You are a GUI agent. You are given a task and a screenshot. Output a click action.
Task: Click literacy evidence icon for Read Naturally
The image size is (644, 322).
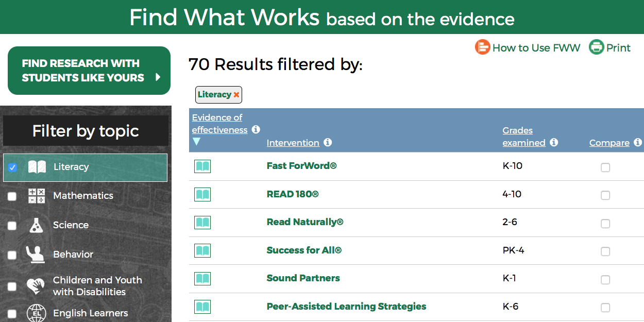pyautogui.click(x=202, y=223)
